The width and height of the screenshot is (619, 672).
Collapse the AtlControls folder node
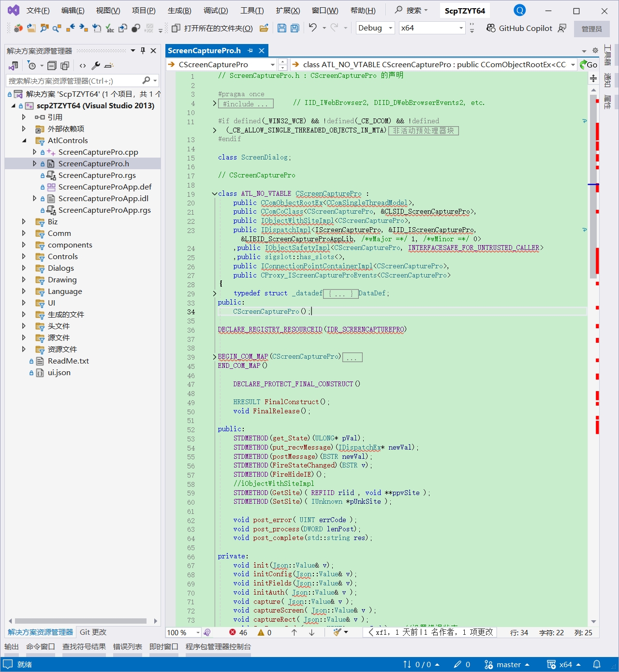(24, 140)
